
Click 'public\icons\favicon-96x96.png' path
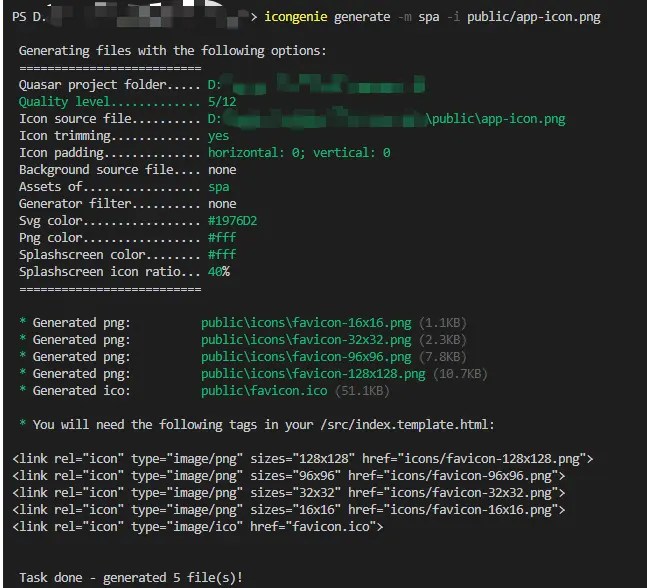pyautogui.click(x=306, y=357)
